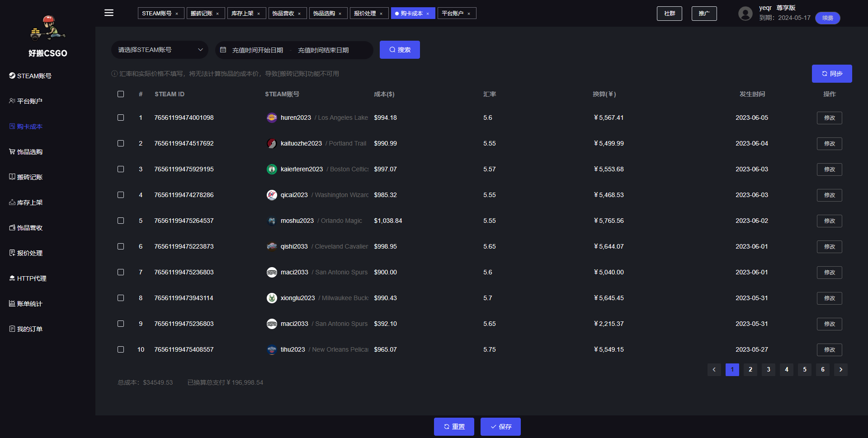The height and width of the screenshot is (438, 868).
Task: Click the user avatar icon
Action: [745, 14]
